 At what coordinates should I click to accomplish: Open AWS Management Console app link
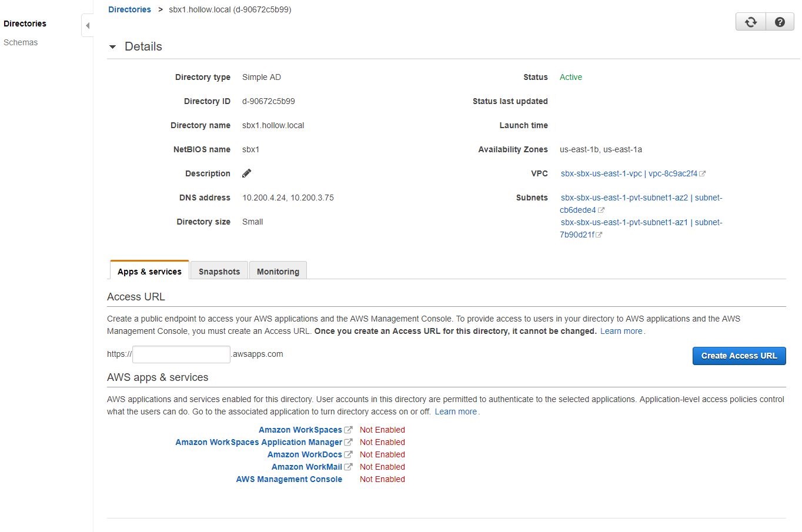(x=289, y=479)
